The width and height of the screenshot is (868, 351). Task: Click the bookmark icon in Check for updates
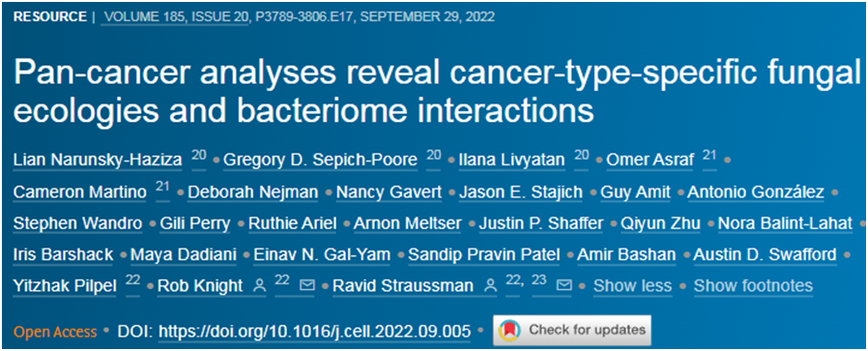(508, 331)
